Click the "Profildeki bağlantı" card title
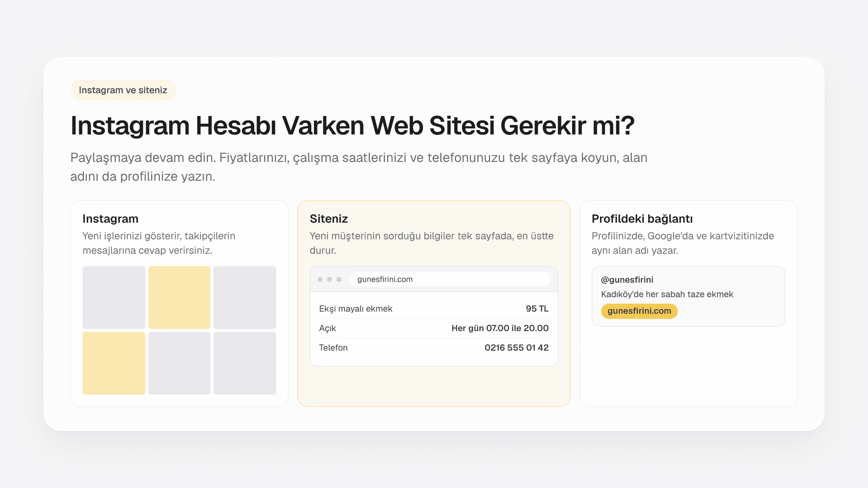Screen dimensions: 868x488 click(642, 219)
